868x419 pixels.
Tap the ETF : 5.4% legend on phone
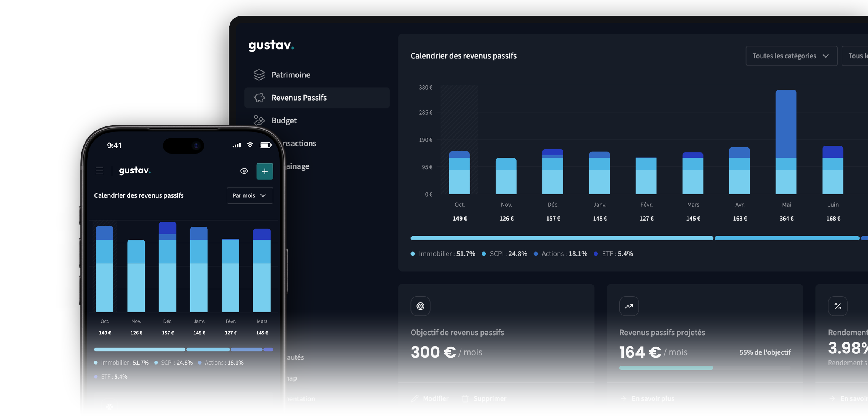tap(110, 377)
